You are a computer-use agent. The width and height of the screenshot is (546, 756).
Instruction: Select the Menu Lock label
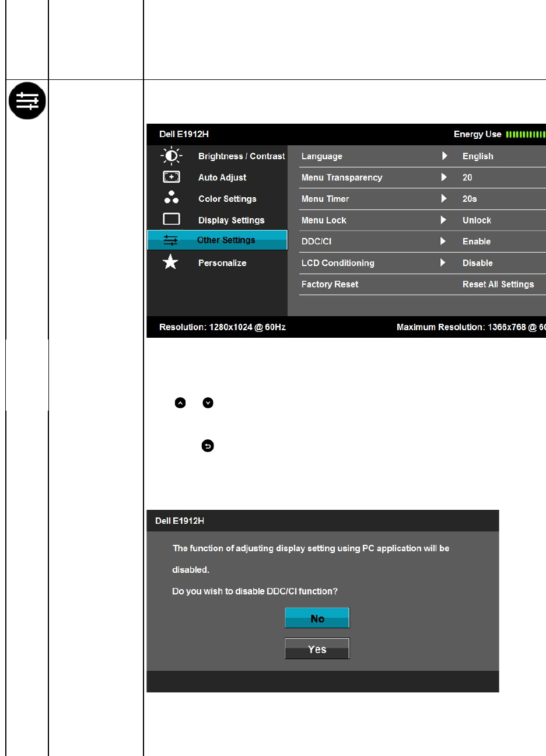[x=324, y=220]
